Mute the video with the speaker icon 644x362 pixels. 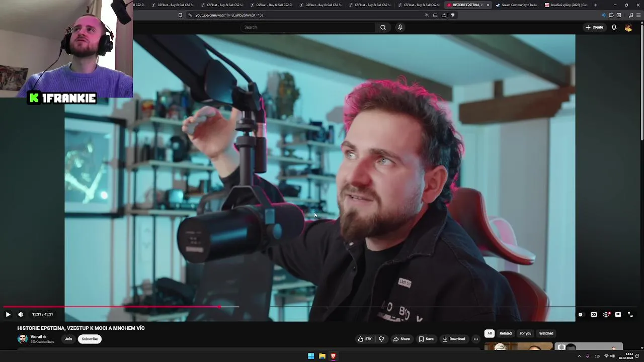click(x=21, y=314)
